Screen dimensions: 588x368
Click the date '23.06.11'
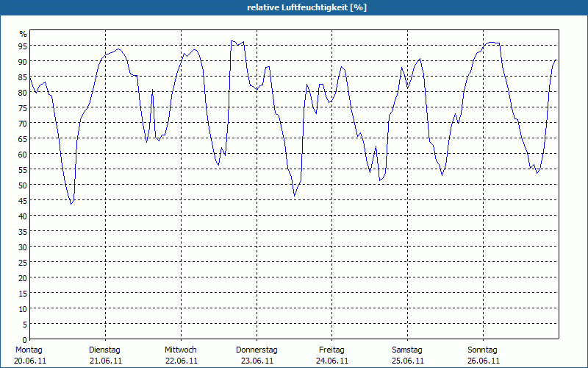[257, 361]
